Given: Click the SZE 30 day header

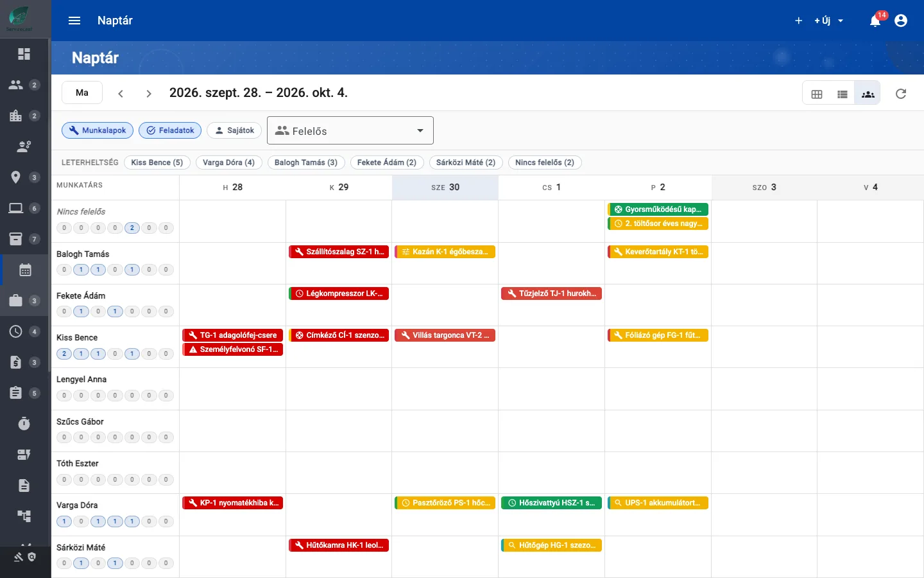Looking at the screenshot, I should (445, 188).
